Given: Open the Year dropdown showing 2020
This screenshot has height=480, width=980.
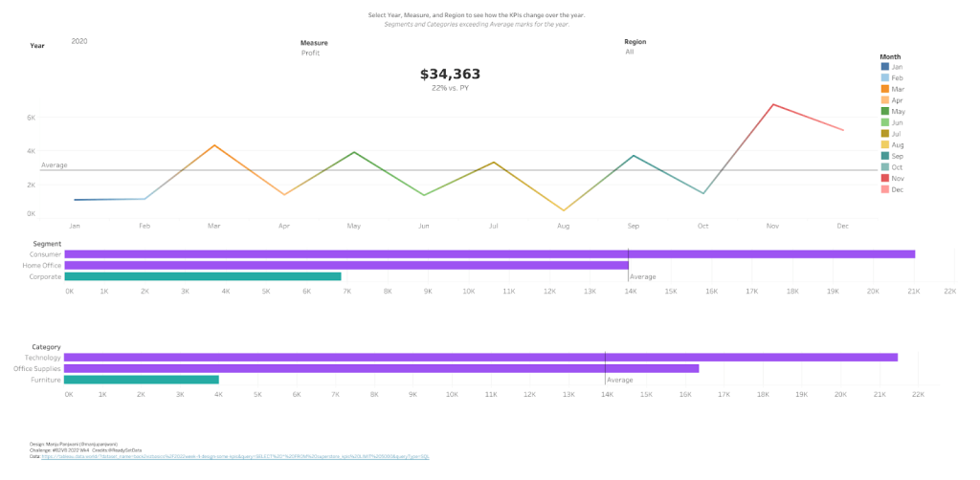Looking at the screenshot, I should (79, 41).
